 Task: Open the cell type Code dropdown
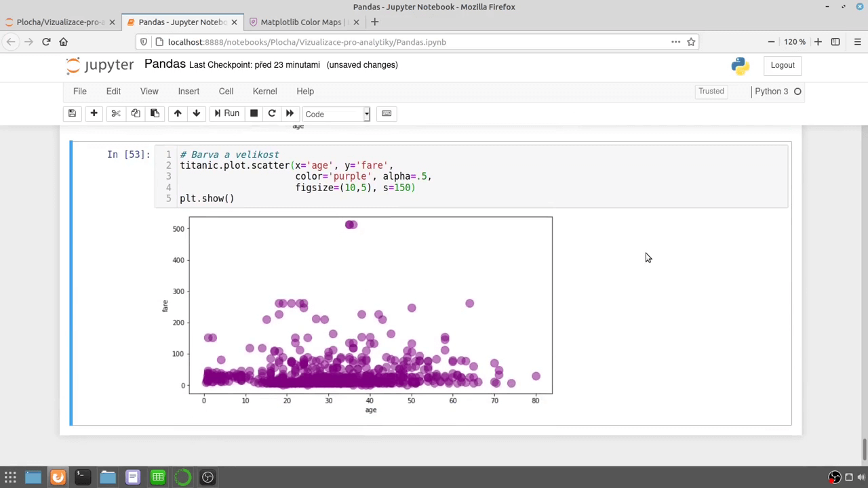(x=336, y=114)
